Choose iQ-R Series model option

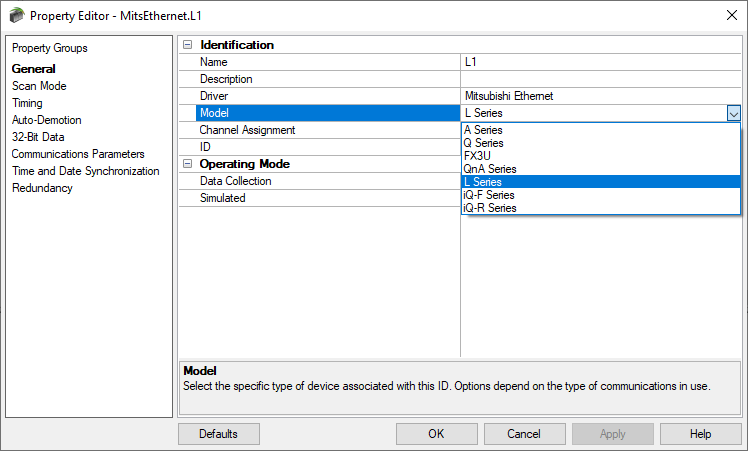pos(601,208)
